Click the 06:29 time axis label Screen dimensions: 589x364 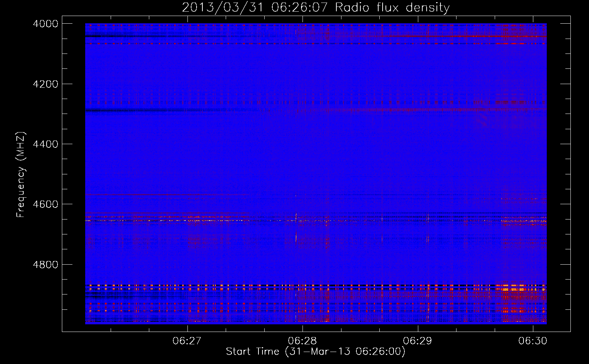[418, 341]
